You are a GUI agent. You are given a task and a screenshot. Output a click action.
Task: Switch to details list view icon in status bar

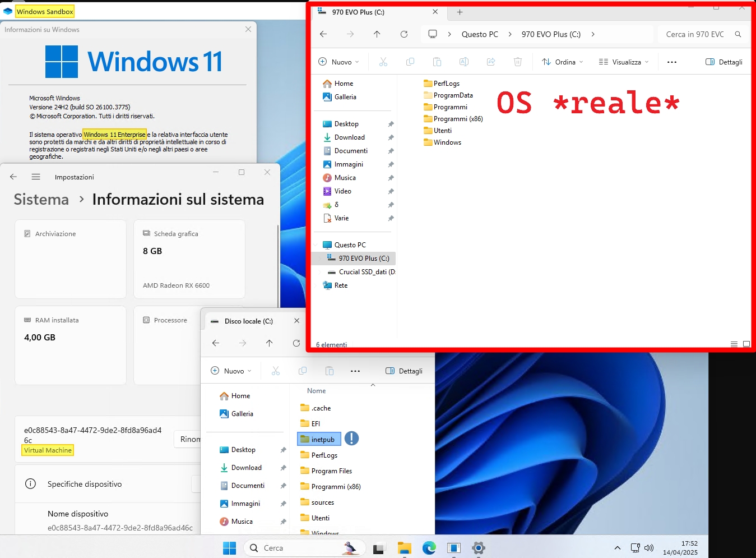(x=734, y=344)
